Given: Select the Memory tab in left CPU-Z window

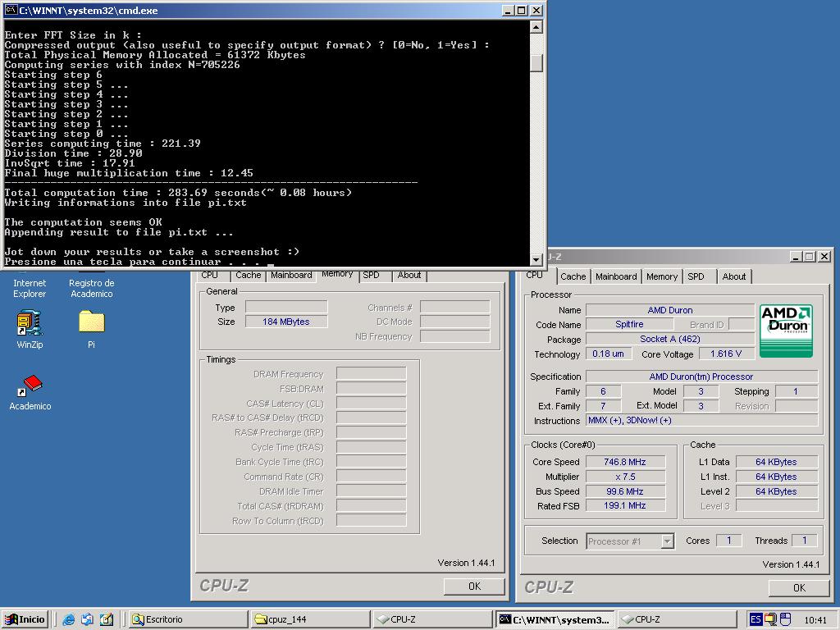Looking at the screenshot, I should tap(337, 273).
